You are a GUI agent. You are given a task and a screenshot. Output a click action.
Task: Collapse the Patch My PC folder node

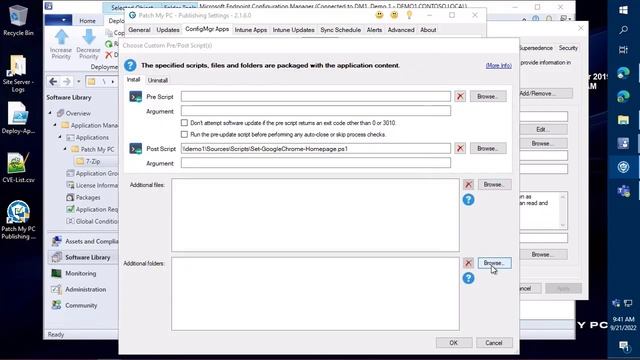coord(65,149)
